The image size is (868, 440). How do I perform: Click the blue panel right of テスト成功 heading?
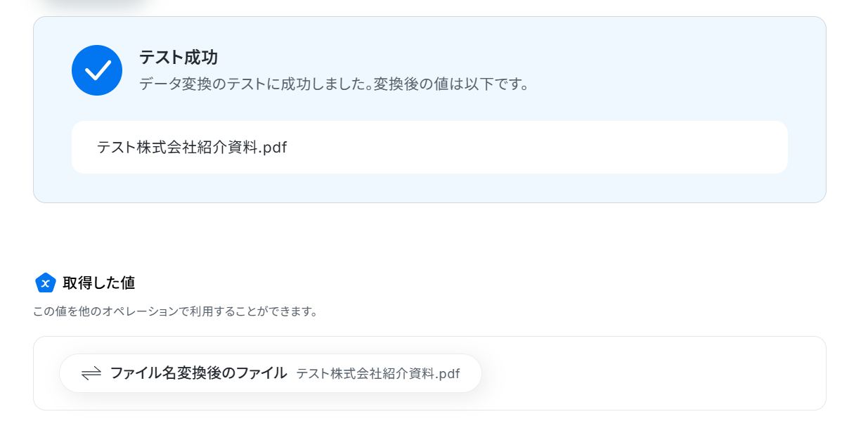pyautogui.click(x=492, y=57)
